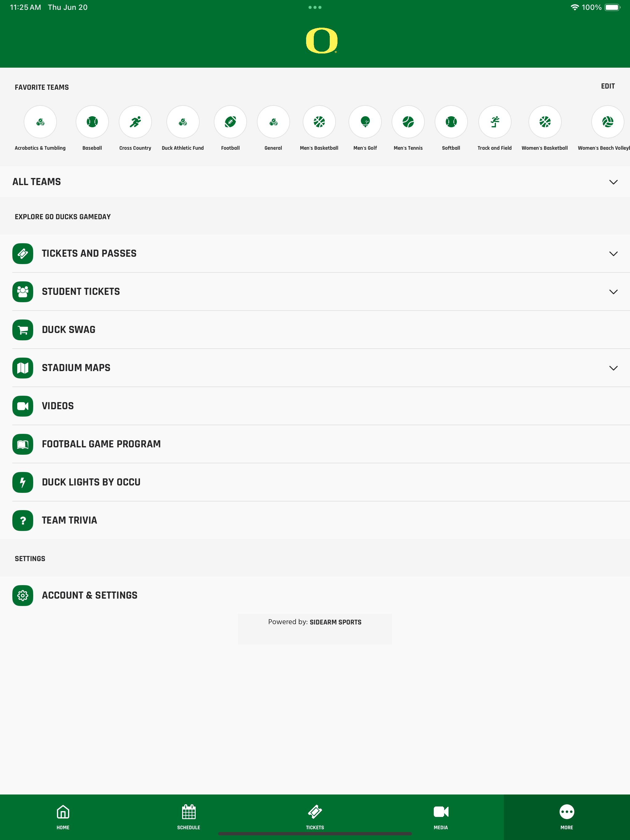Tap the Wi-Fi status icon
The width and height of the screenshot is (630, 840).
[x=575, y=7]
